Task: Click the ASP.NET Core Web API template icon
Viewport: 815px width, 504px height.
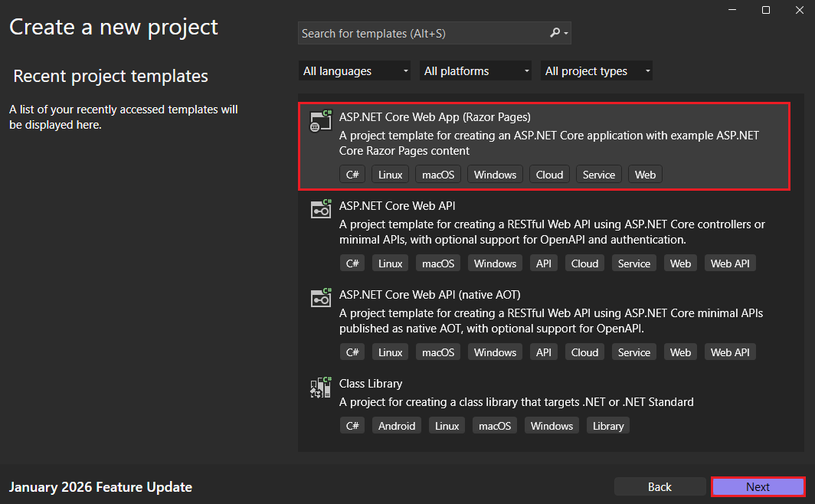Action: click(x=320, y=208)
